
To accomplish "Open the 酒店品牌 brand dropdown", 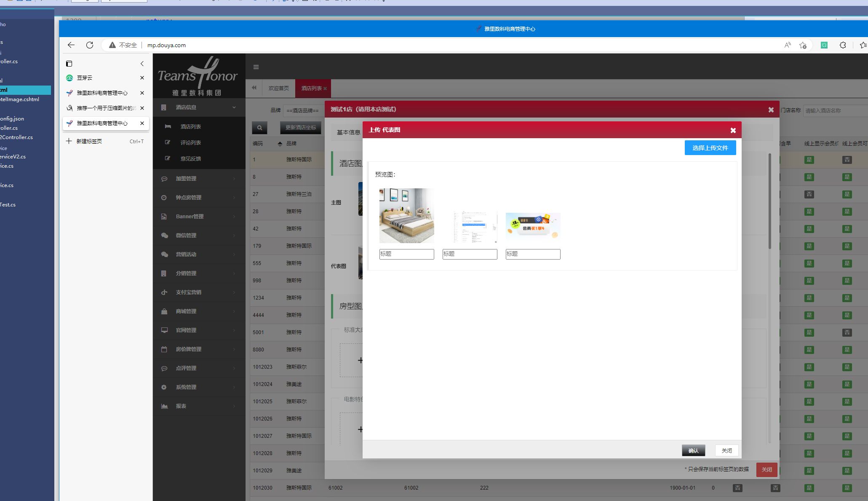I will coord(303,111).
